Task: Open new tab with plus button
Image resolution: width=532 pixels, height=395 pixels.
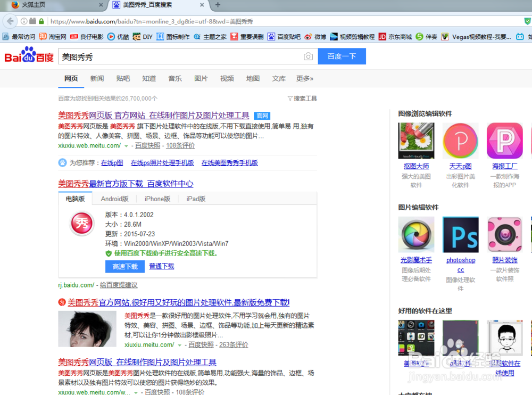Action: pyautogui.click(x=218, y=5)
